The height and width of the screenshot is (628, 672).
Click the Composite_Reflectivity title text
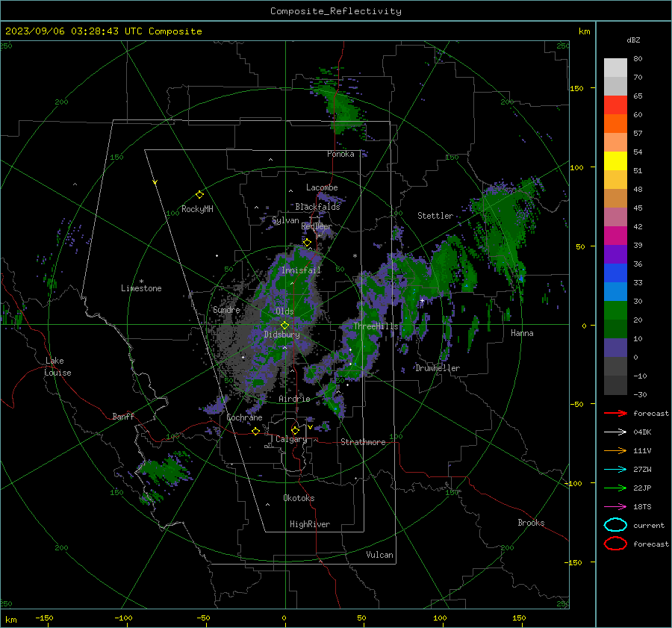[x=335, y=11]
